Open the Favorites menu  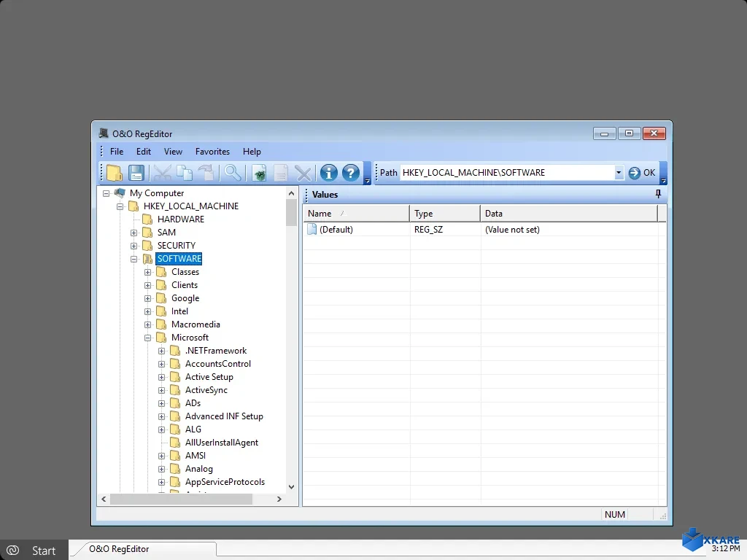(x=212, y=152)
